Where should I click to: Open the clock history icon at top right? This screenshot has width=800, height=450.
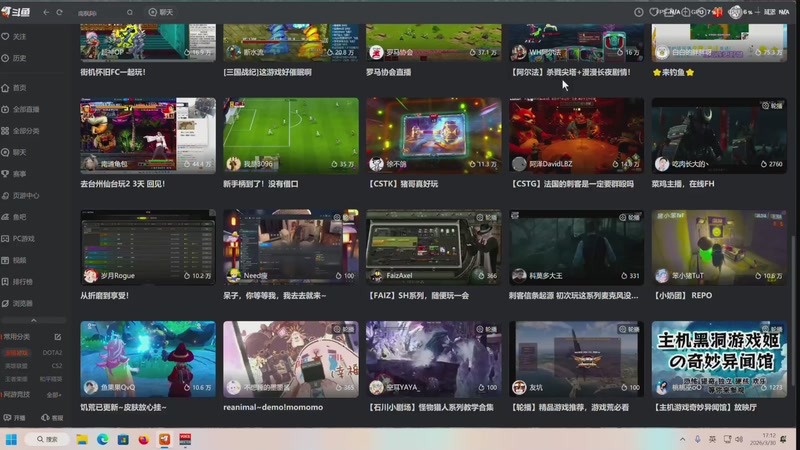point(639,12)
